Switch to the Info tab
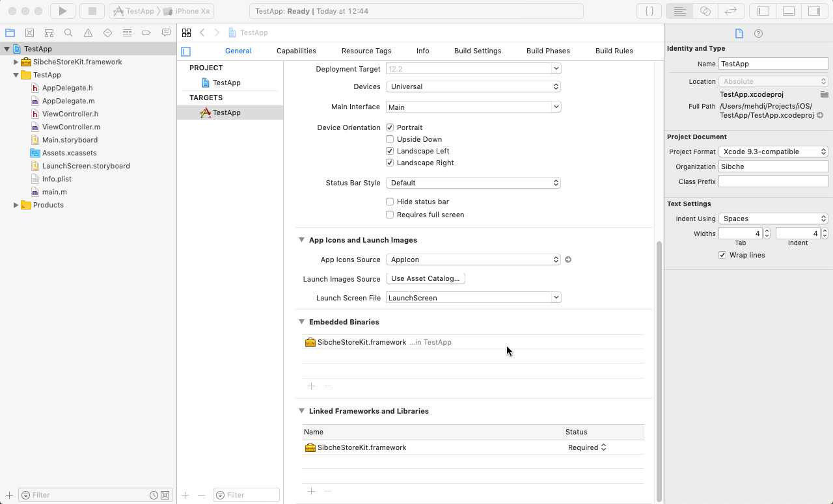This screenshot has width=833, height=504. [x=423, y=51]
